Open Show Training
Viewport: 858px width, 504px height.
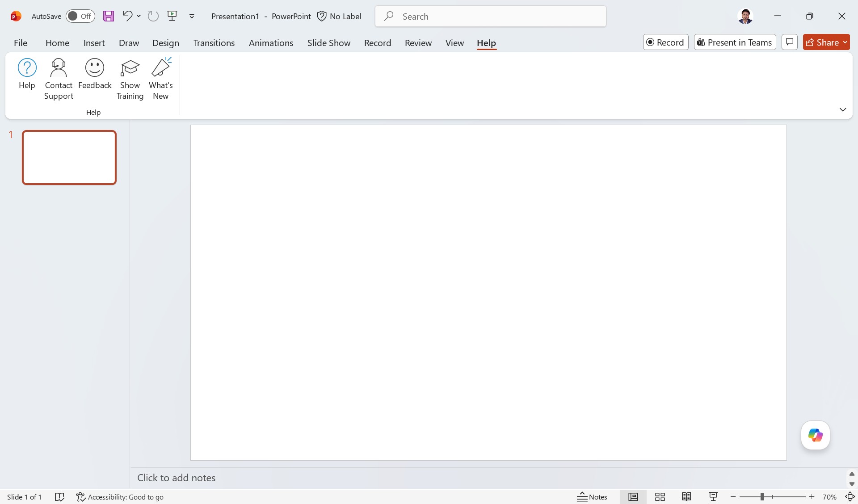pyautogui.click(x=130, y=79)
